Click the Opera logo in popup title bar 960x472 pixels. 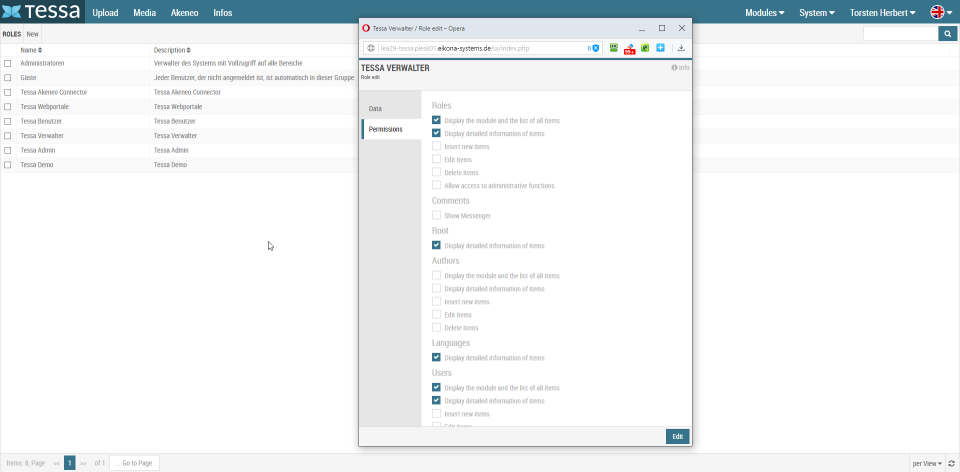click(x=366, y=28)
